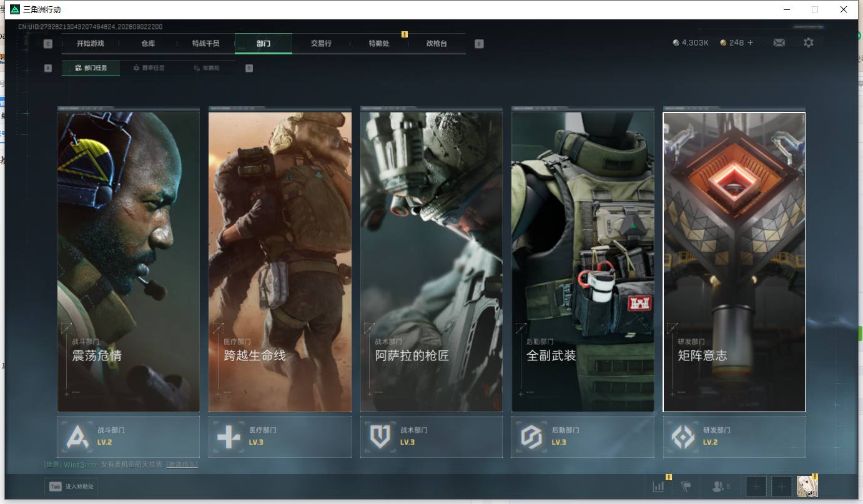The image size is (863, 504).
Task: Close the 三角洲行动 window
Action: pos(844,9)
